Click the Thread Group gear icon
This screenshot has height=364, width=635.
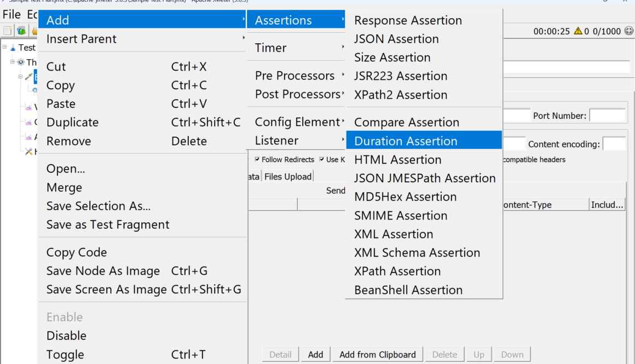(21, 62)
